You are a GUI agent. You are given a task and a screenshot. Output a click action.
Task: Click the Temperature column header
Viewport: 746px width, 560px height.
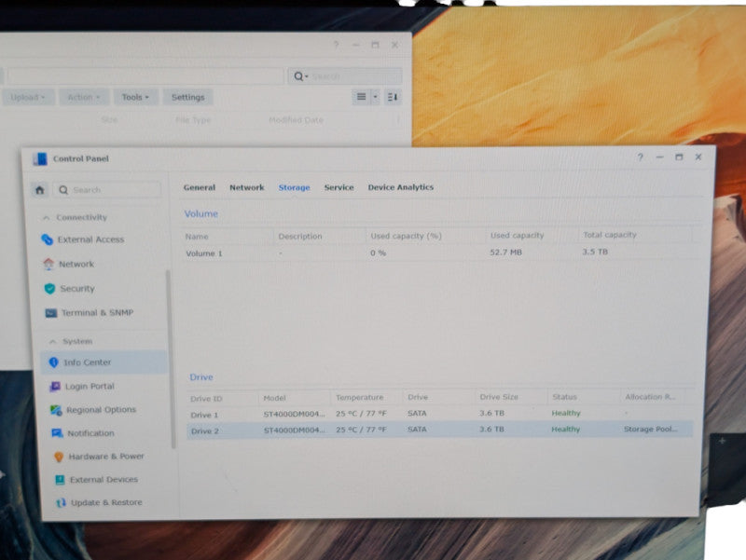pos(359,398)
